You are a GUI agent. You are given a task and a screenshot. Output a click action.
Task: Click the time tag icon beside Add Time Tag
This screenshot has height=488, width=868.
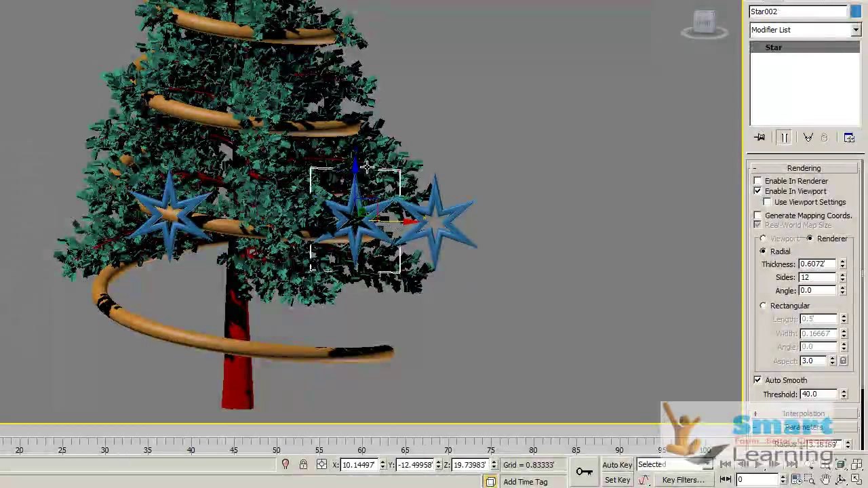[x=490, y=482]
